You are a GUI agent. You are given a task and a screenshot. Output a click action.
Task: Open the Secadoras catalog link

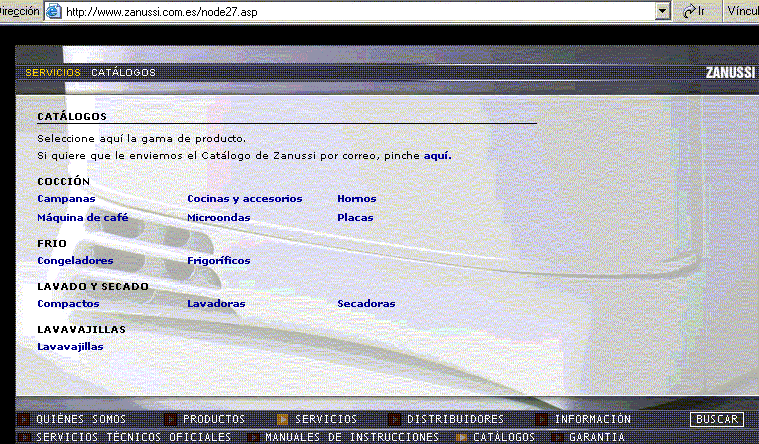(366, 304)
